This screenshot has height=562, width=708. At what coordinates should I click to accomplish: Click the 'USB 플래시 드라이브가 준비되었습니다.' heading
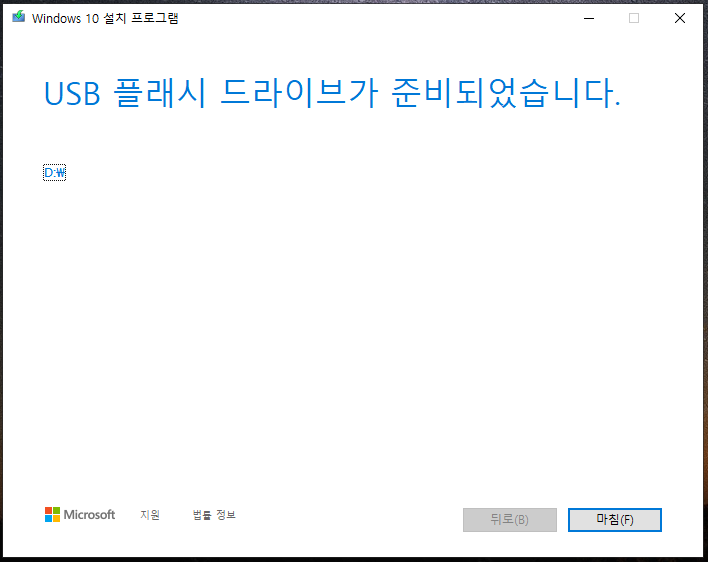[x=332, y=93]
